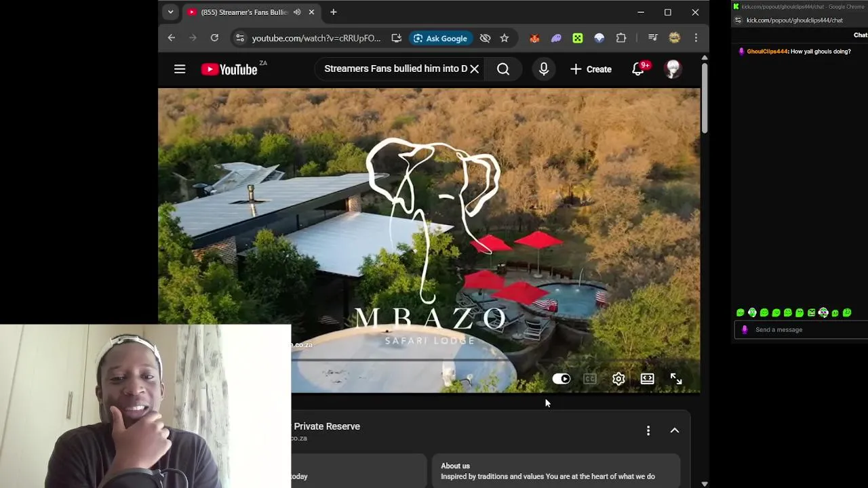This screenshot has width=868, height=488.
Task: Open Chrome media controls button
Action: pyautogui.click(x=652, y=39)
